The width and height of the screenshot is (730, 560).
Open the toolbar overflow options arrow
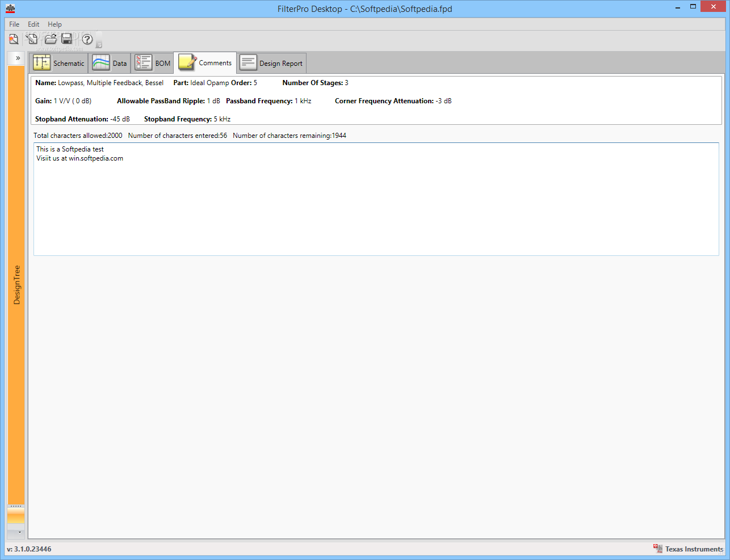click(x=99, y=45)
